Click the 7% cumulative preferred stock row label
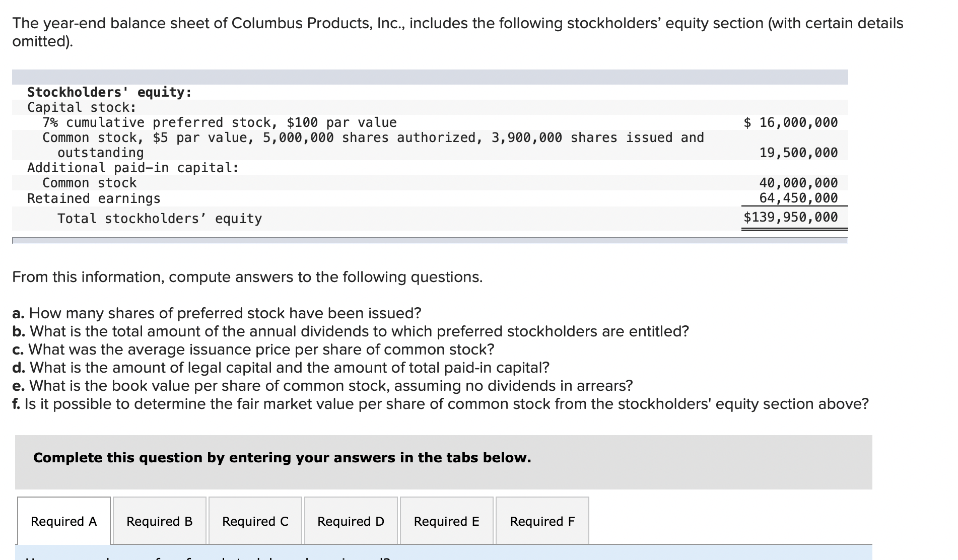The image size is (958, 560). coord(220,122)
